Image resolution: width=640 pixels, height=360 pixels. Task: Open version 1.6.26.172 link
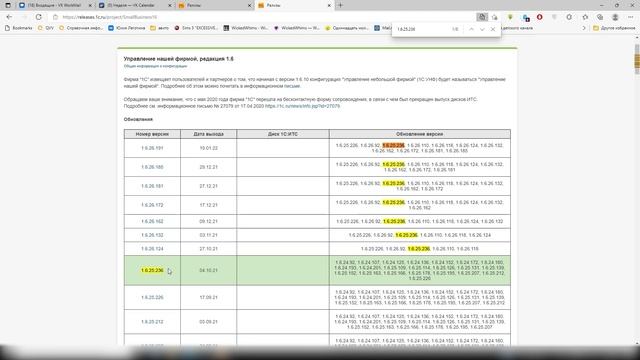click(152, 205)
